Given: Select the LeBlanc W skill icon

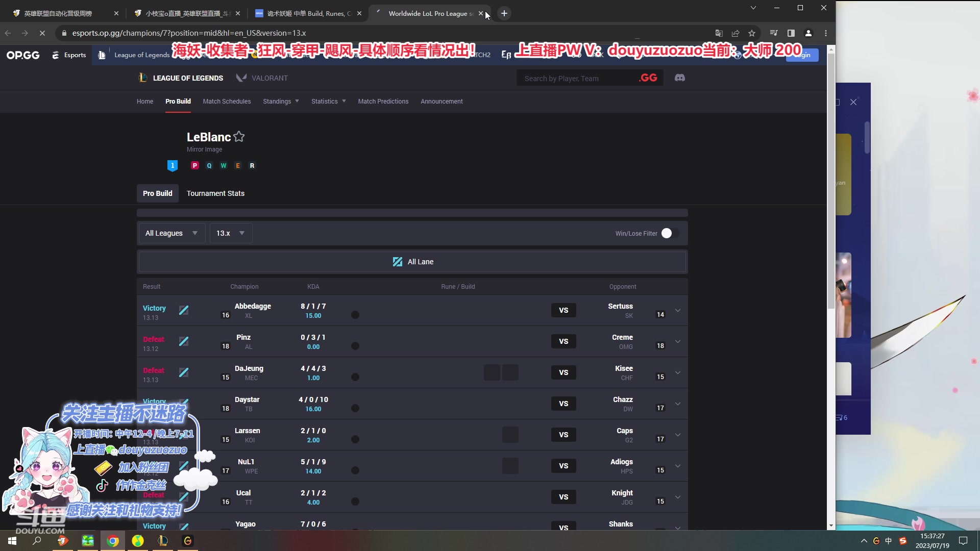Looking at the screenshot, I should point(223,165).
